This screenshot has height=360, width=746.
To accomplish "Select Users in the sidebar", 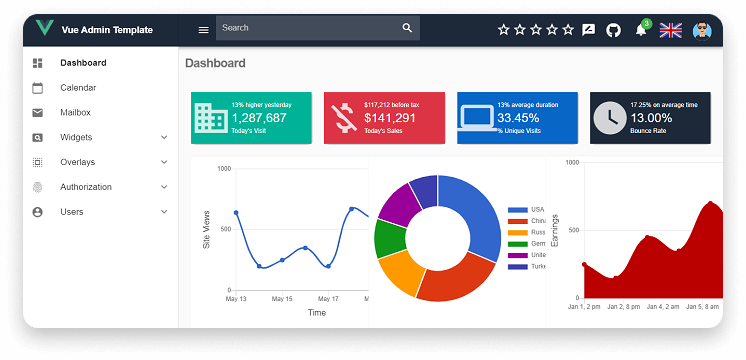I will (x=71, y=212).
